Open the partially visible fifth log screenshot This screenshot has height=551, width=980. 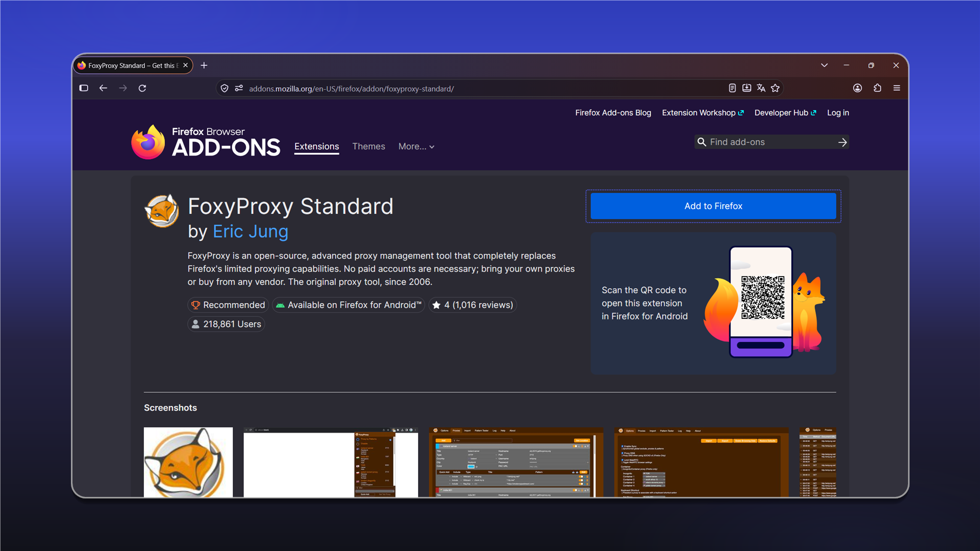pos(818,462)
